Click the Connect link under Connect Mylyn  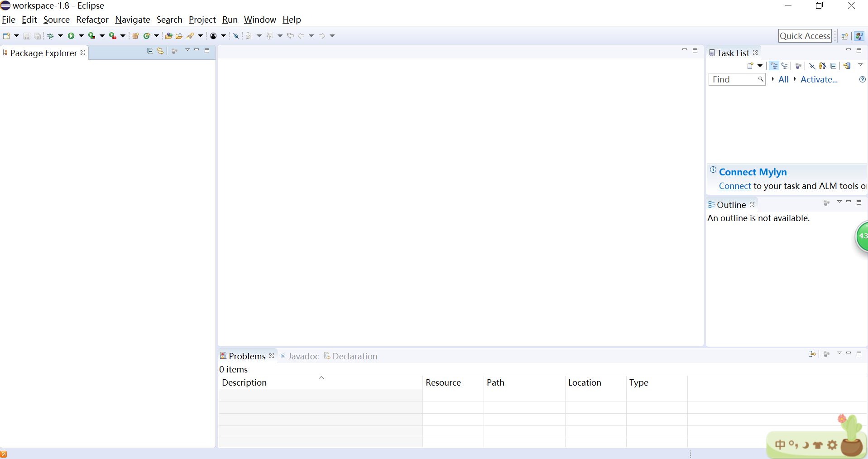[x=734, y=186]
